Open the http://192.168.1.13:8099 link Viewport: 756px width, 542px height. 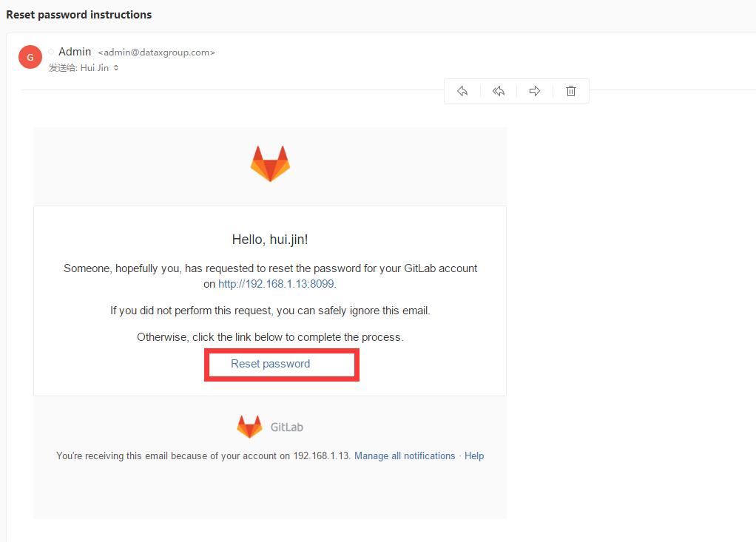click(276, 284)
